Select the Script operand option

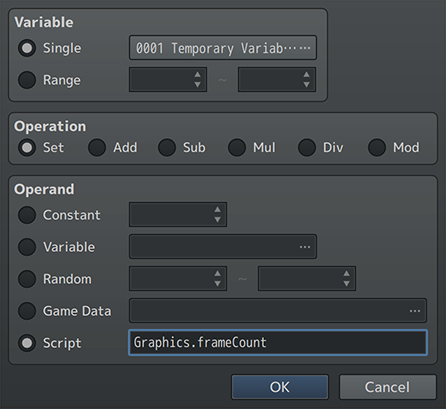click(27, 343)
